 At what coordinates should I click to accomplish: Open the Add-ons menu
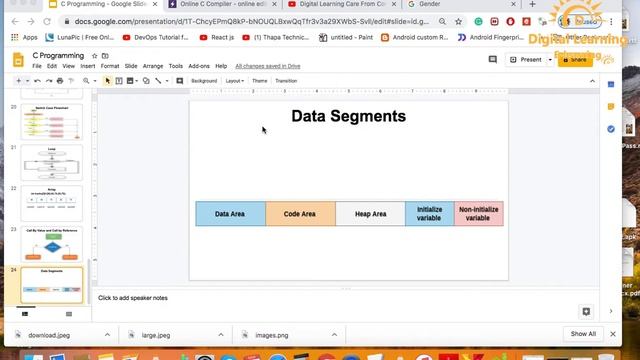tap(199, 66)
